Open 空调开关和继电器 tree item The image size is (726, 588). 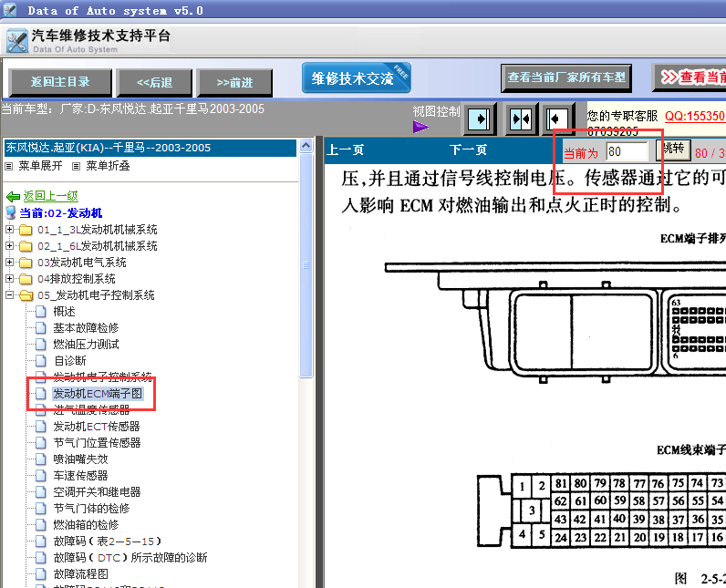[x=97, y=491]
